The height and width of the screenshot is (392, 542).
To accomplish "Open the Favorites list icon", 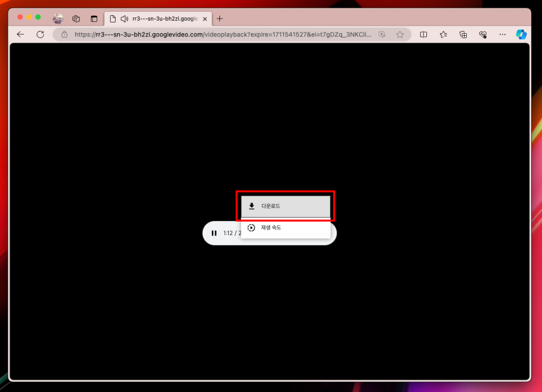I will pyautogui.click(x=443, y=35).
